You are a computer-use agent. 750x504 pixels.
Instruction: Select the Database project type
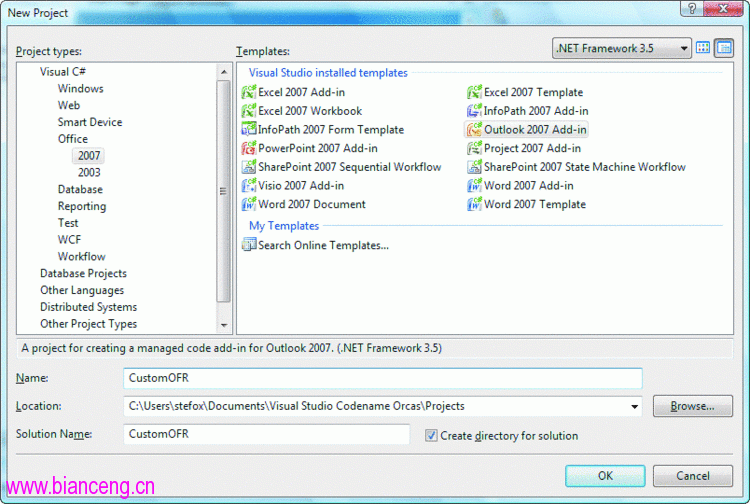point(80,189)
